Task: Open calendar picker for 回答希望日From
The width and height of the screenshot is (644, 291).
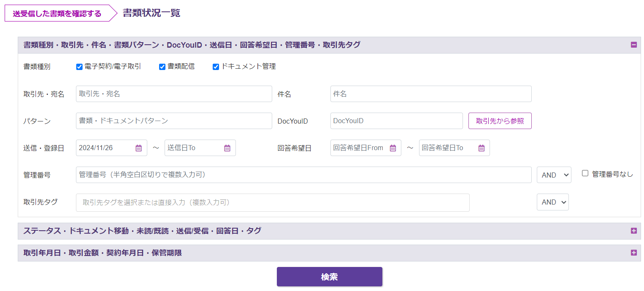Action: click(392, 148)
